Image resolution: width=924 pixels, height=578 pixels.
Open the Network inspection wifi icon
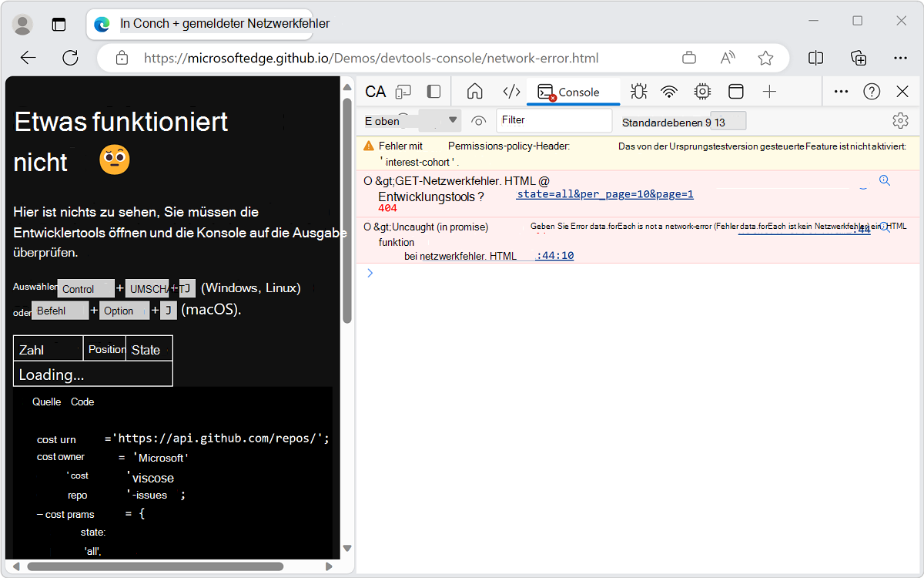(x=669, y=91)
